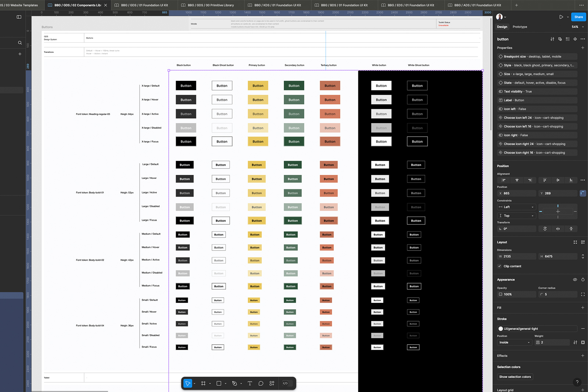Viewport: 588px width, 392px height.
Task: Click the search icon in left panel
Action: tap(20, 43)
